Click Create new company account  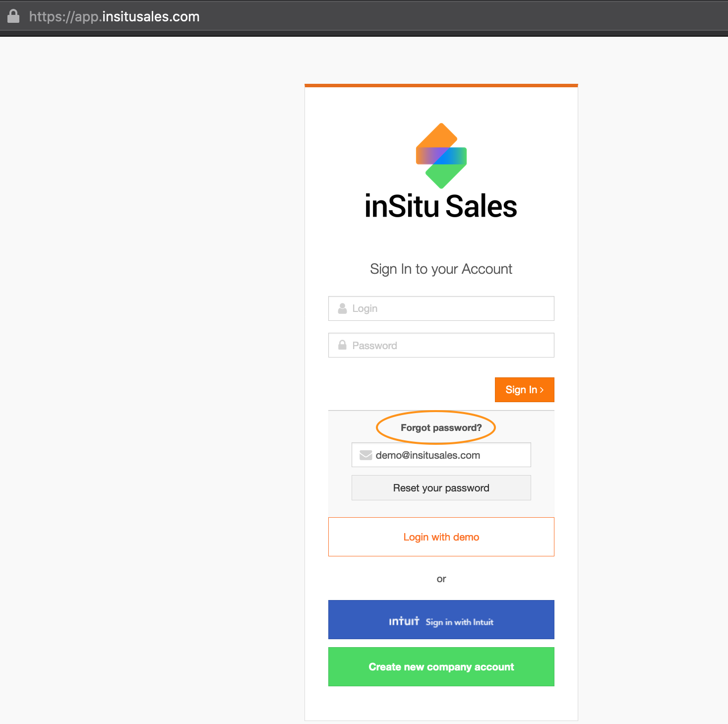pos(441,667)
